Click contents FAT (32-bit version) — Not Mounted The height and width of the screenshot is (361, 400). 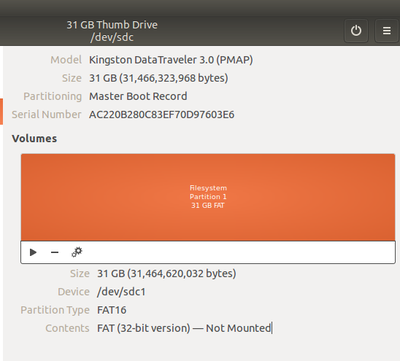pos(184,328)
